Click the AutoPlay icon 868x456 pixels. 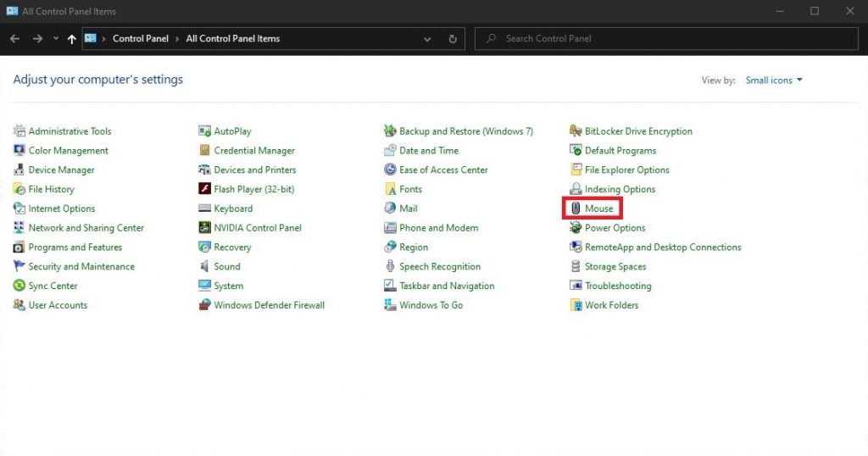(205, 131)
